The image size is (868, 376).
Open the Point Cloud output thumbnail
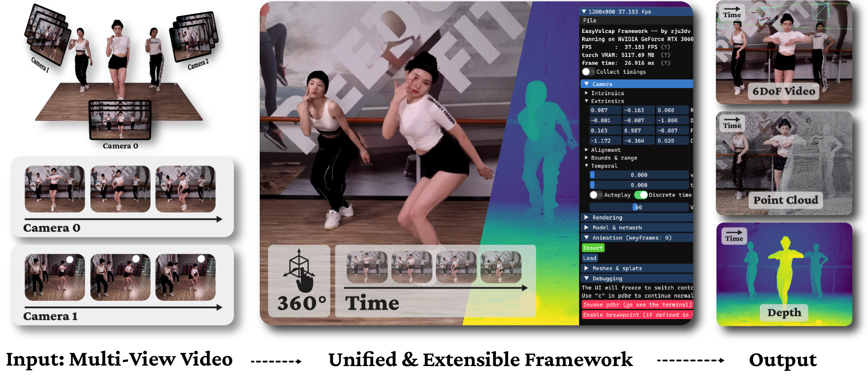(x=784, y=163)
